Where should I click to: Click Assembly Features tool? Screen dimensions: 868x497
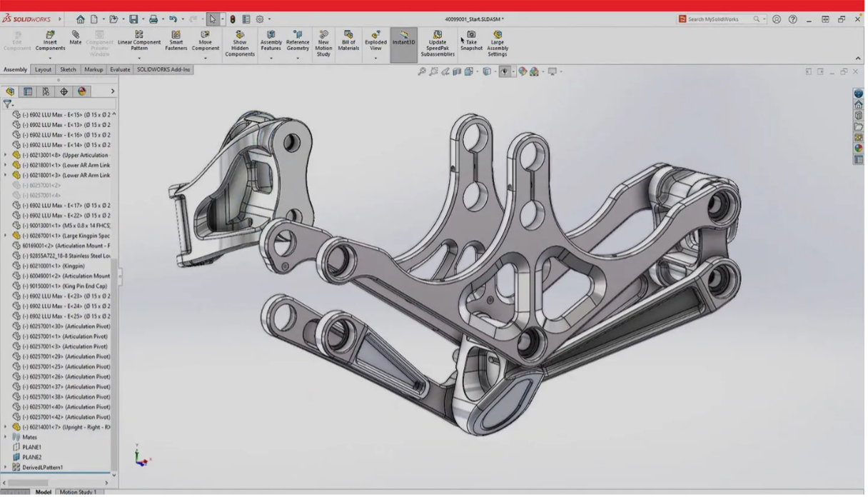click(271, 41)
